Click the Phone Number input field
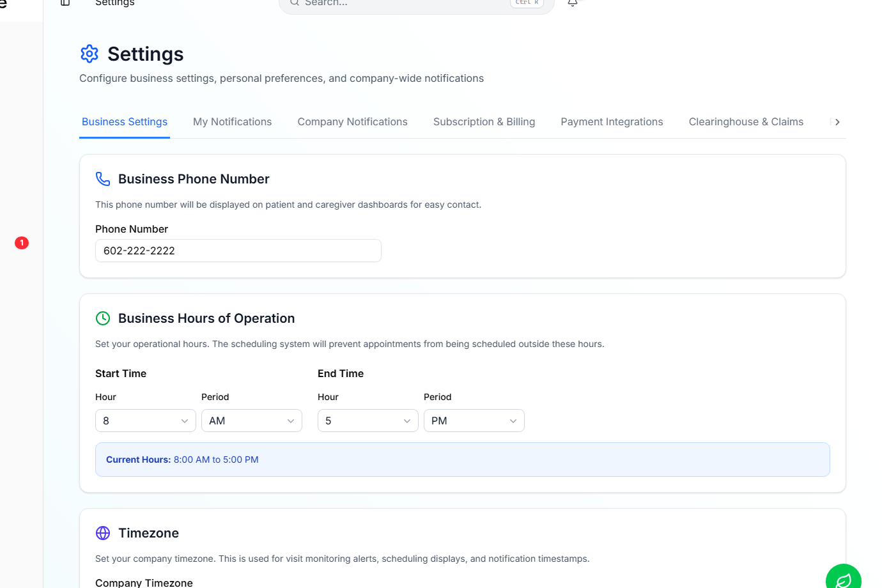Image resolution: width=882 pixels, height=588 pixels. [238, 251]
